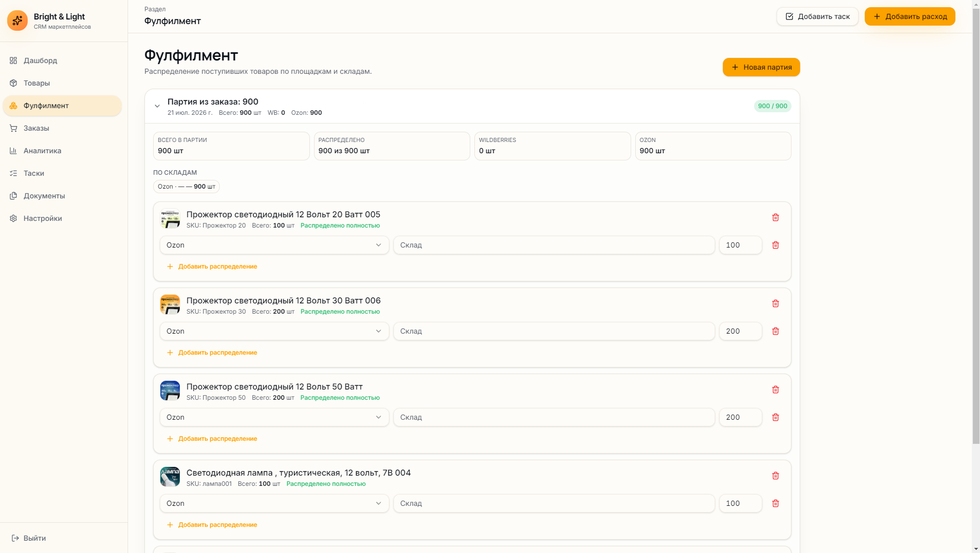Open marketplace dropdown for лампа001
The width and height of the screenshot is (980, 553).
(275, 503)
